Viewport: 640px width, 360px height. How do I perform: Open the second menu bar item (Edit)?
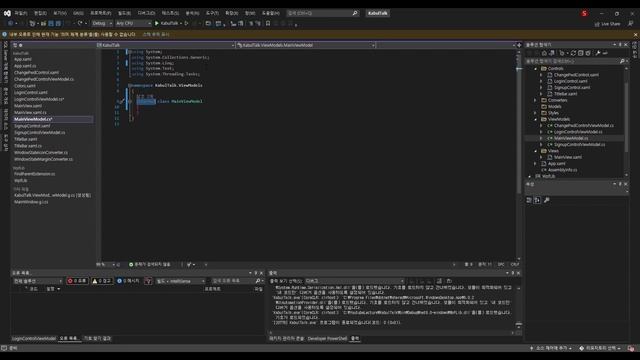click(40, 13)
